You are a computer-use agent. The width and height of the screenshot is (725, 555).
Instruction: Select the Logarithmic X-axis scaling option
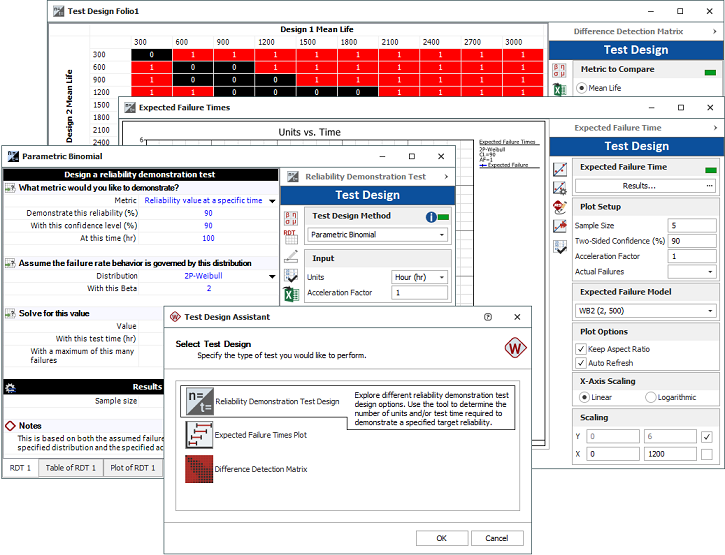(x=651, y=397)
